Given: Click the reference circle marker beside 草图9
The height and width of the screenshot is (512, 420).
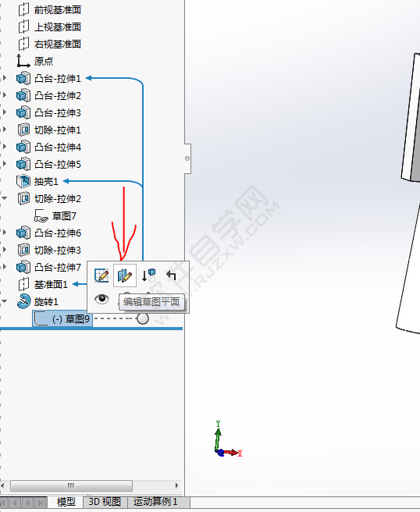Looking at the screenshot, I should (143, 318).
